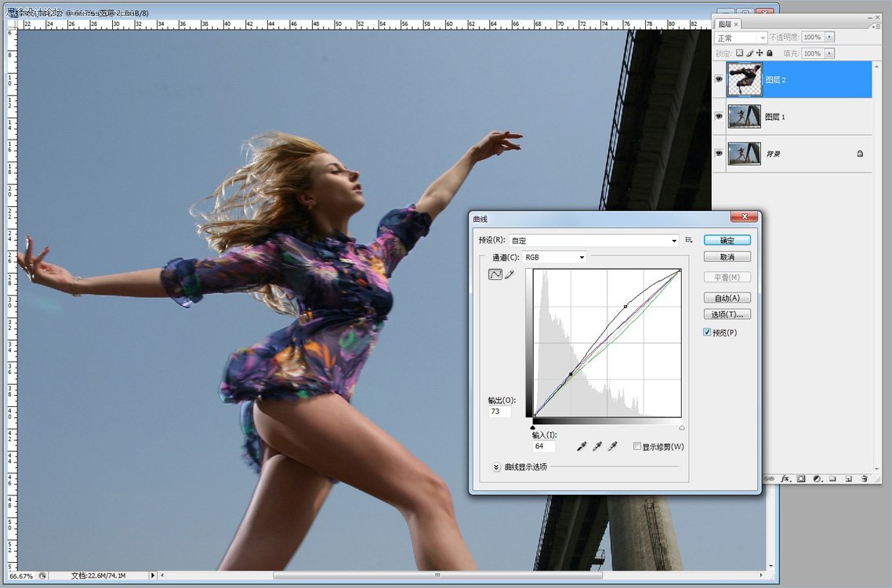
Task: Open the fx layer style menu
Action: [x=785, y=479]
